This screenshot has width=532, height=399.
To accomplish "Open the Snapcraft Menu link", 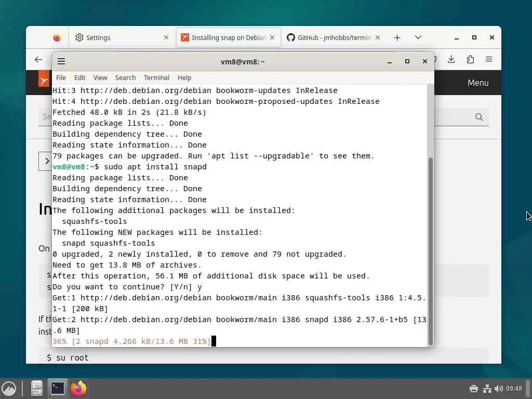I will (x=478, y=83).
